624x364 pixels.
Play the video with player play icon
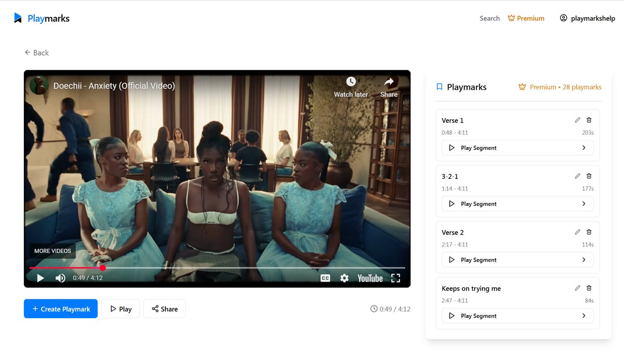(41, 278)
